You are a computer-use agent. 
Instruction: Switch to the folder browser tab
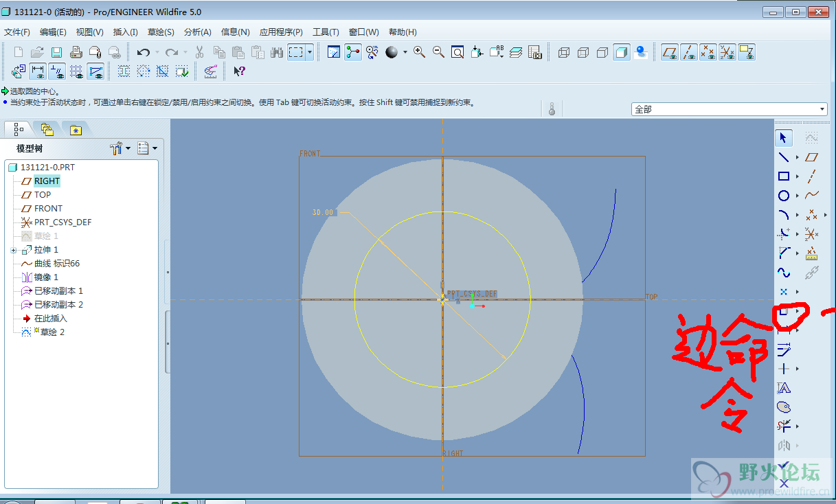tap(47, 129)
